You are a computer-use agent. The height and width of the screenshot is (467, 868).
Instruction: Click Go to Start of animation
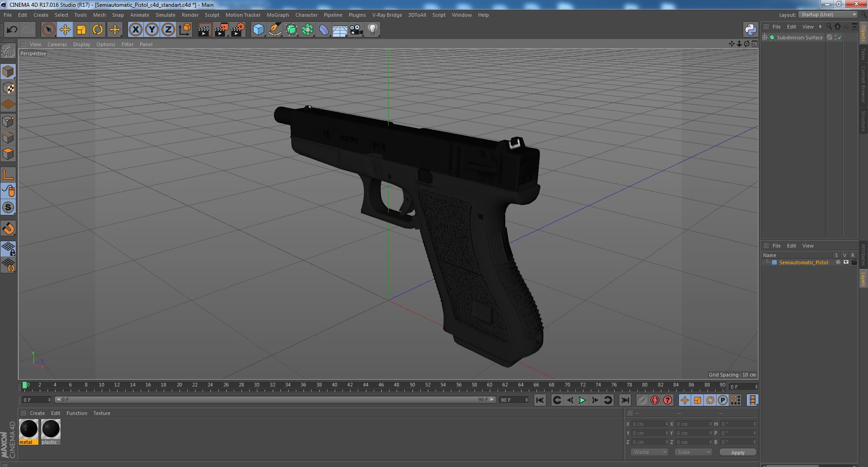[x=540, y=400]
